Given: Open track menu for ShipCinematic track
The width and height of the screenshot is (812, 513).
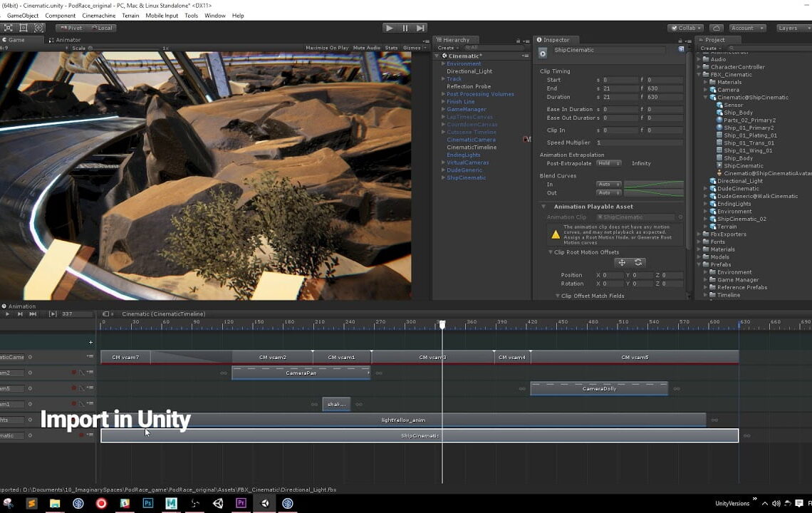Looking at the screenshot, I should (x=90, y=435).
